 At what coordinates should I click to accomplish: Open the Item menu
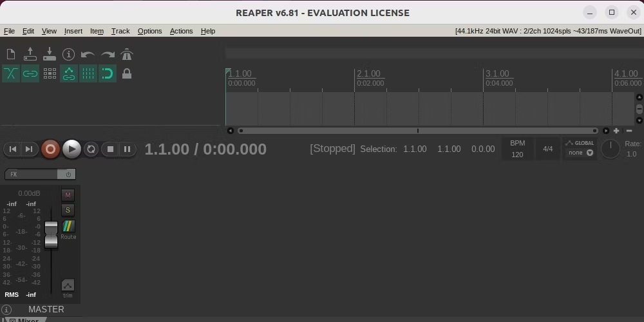[97, 31]
